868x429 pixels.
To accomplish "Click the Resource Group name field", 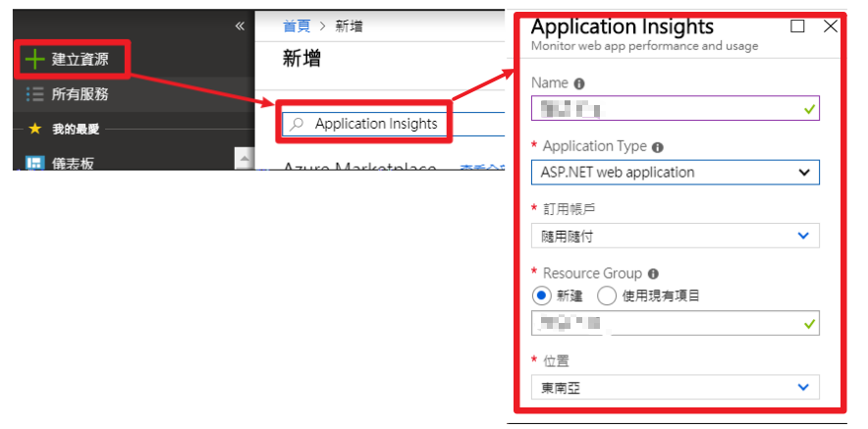I will (676, 323).
